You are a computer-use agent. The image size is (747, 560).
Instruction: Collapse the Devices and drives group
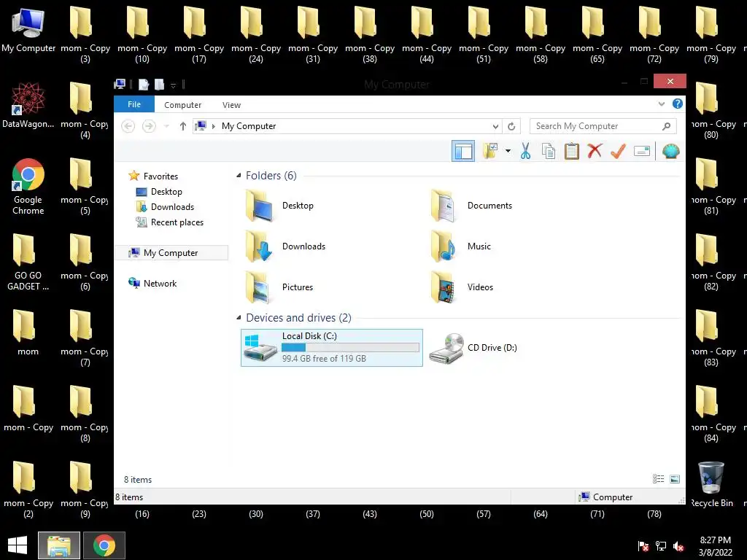(x=239, y=318)
